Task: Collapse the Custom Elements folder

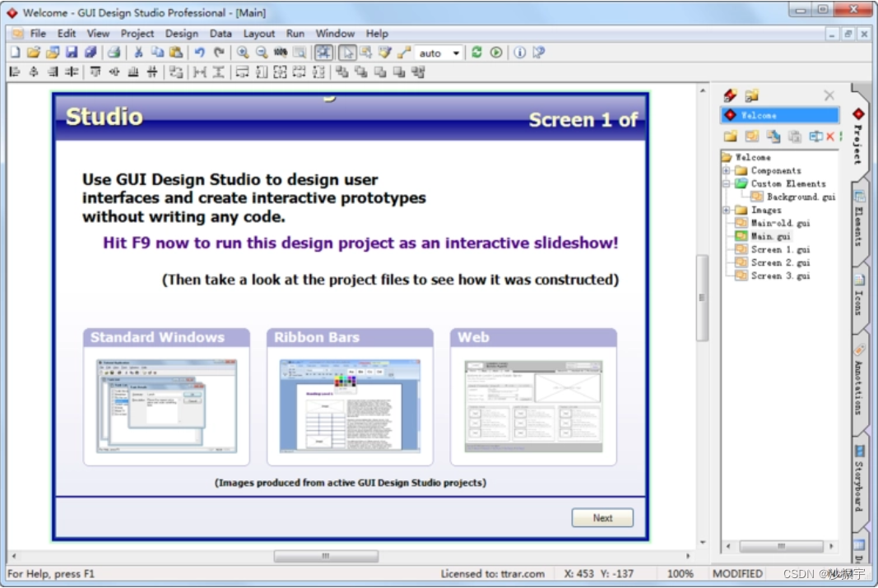Action: click(727, 183)
